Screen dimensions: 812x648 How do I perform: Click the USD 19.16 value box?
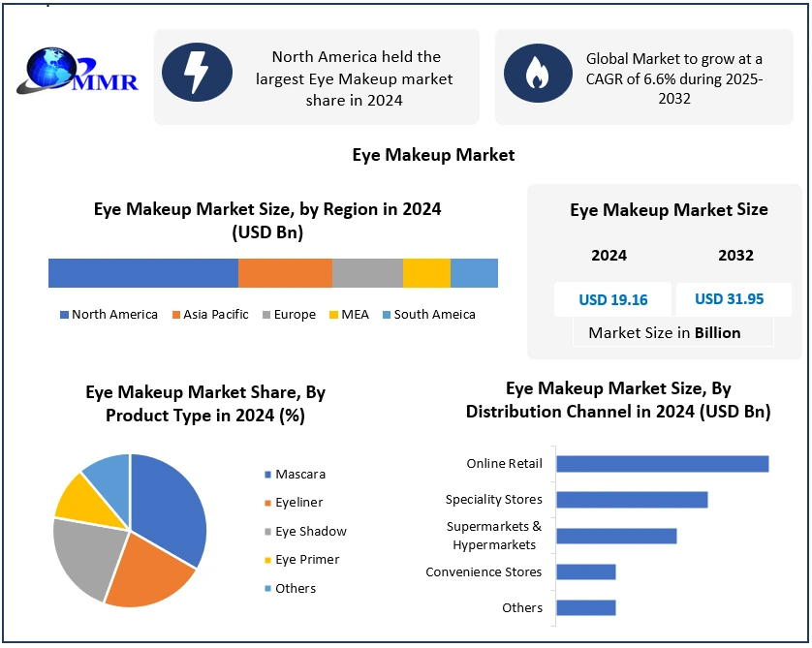(x=612, y=299)
